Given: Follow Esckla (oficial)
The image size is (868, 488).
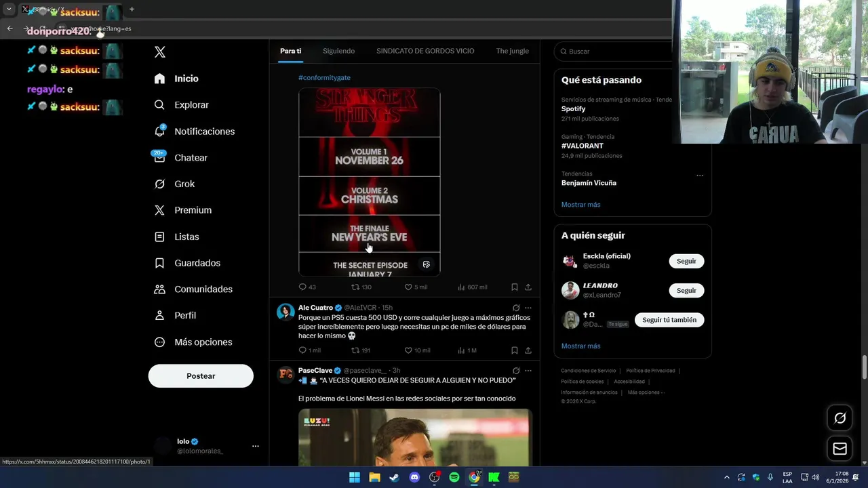Looking at the screenshot, I should point(686,261).
